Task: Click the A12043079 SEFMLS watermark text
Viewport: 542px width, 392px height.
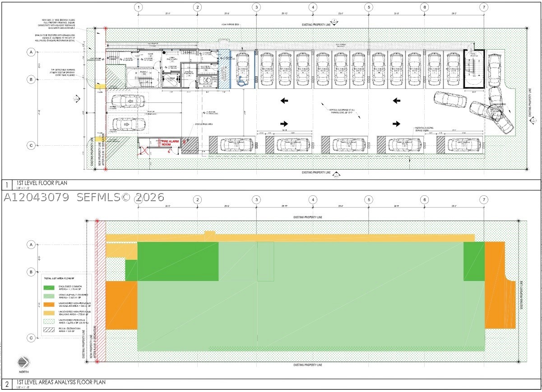Action: 84,197
